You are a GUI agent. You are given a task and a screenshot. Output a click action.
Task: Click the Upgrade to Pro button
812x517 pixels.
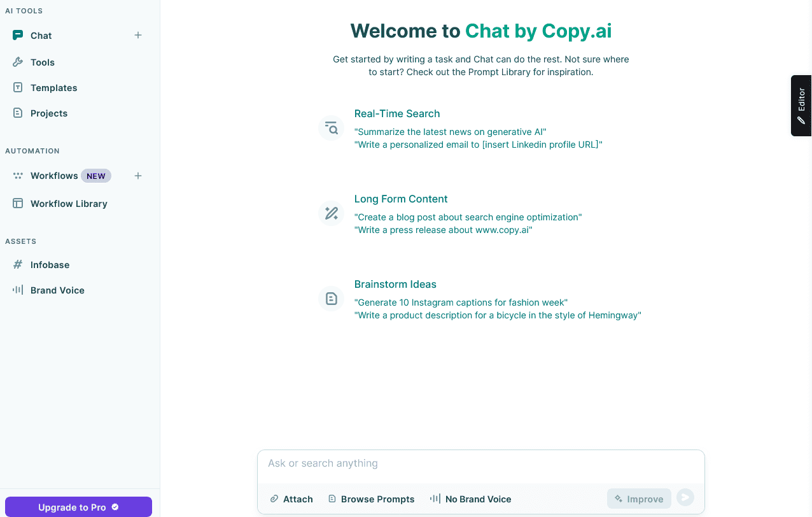pos(78,507)
